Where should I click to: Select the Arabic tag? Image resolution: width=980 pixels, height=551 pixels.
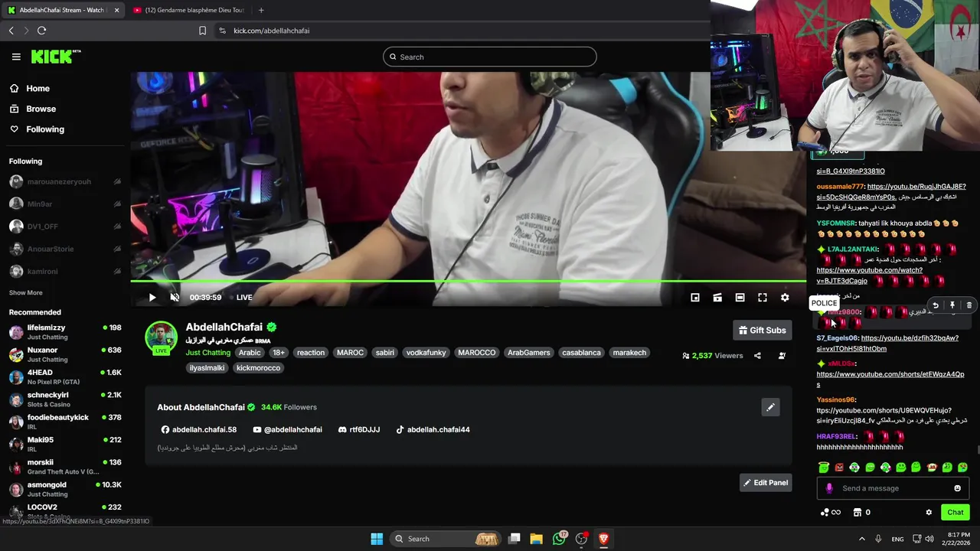(x=250, y=353)
